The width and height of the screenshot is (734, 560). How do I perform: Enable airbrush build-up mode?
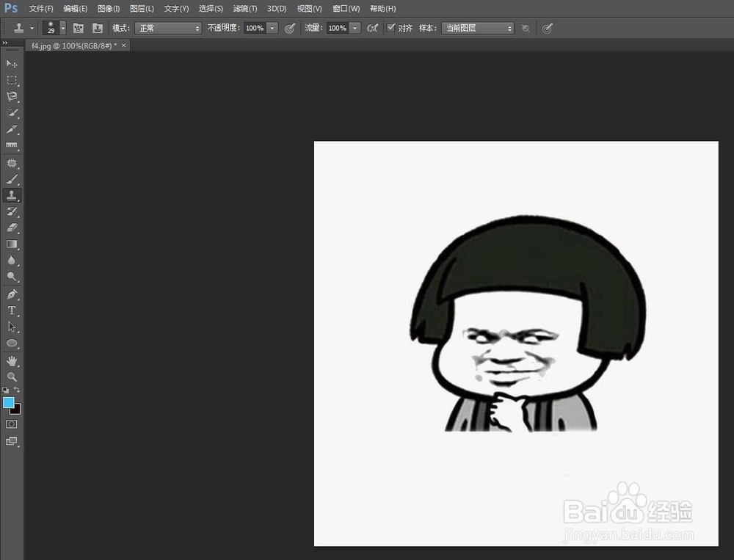click(372, 28)
